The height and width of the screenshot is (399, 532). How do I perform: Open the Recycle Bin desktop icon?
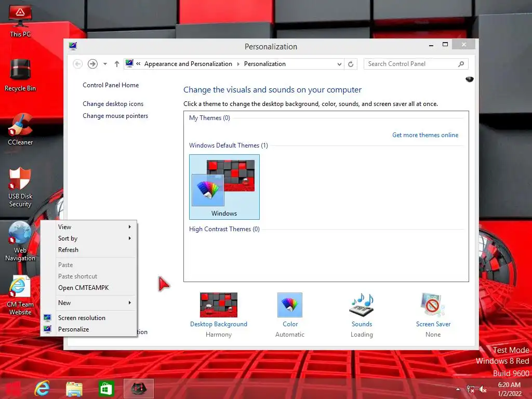coord(20,75)
